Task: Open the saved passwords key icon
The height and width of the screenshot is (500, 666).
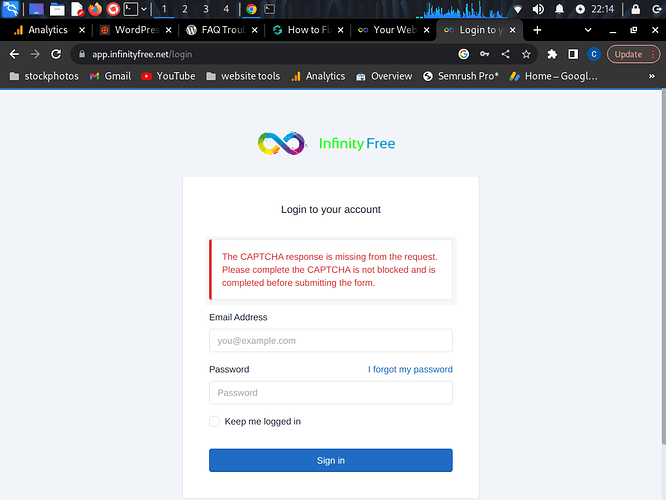Action: (485, 54)
